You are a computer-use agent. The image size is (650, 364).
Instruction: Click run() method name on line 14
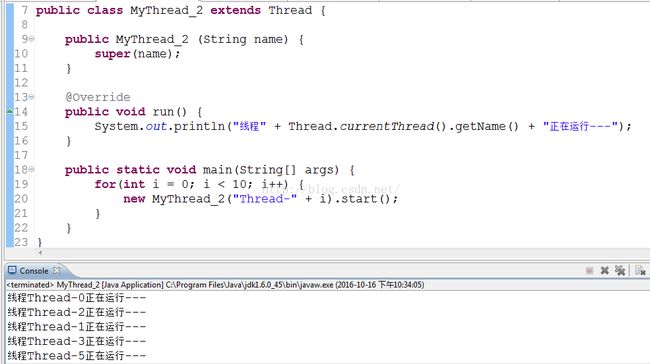point(170,112)
